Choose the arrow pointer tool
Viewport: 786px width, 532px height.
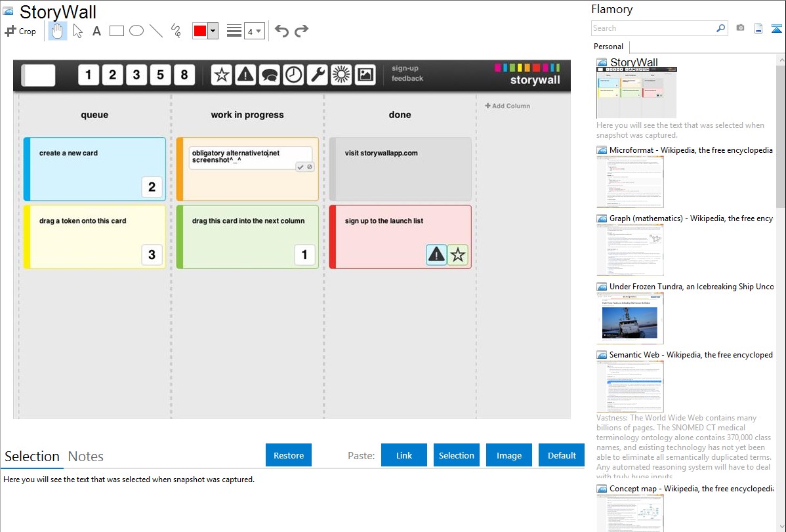(x=77, y=31)
